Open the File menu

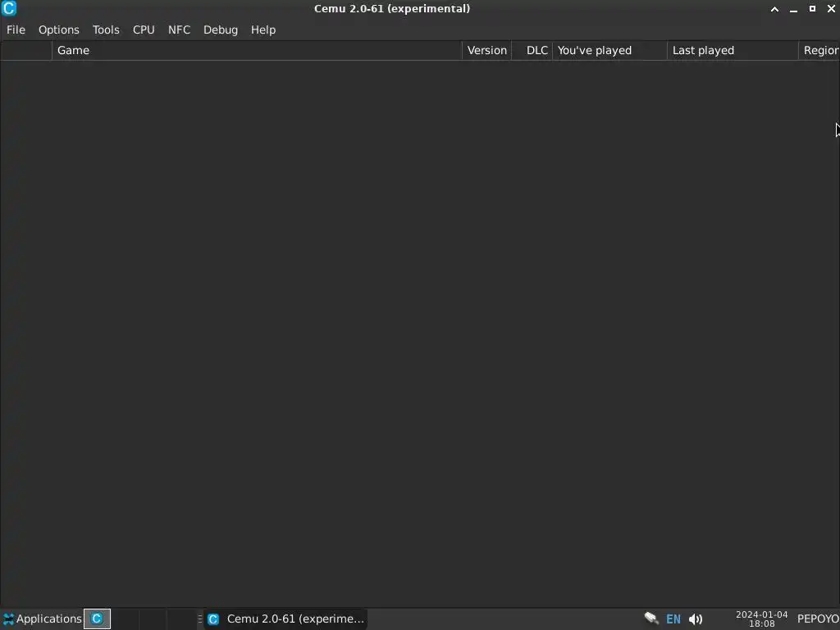coord(16,30)
